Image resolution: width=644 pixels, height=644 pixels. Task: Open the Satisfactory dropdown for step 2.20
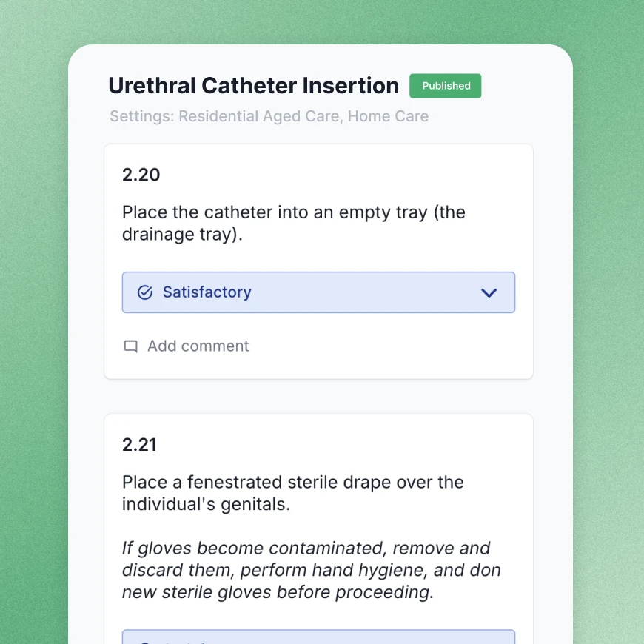(318, 292)
